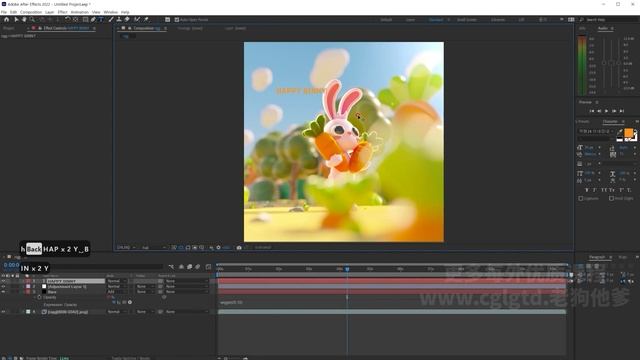Open blend mode dropdown for png layer
The height and width of the screenshot is (360, 640).
[117, 312]
